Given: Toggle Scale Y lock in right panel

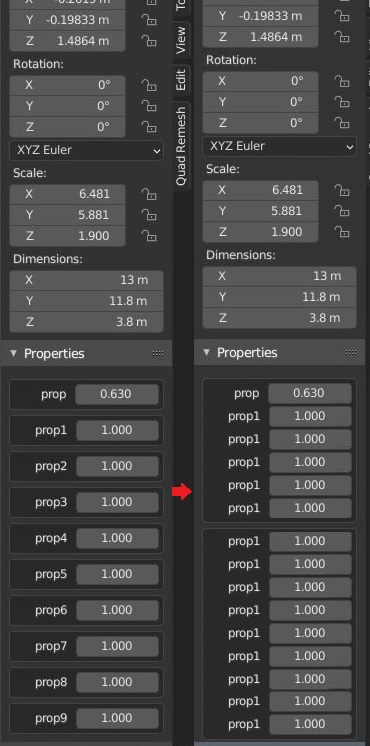Looking at the screenshot, I should pos(342,211).
